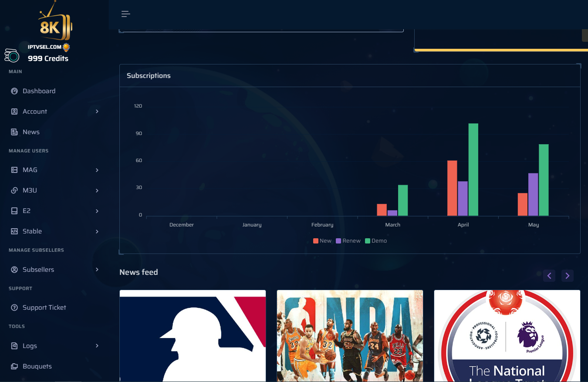Open the E2 menu item
588x382 pixels.
click(27, 211)
